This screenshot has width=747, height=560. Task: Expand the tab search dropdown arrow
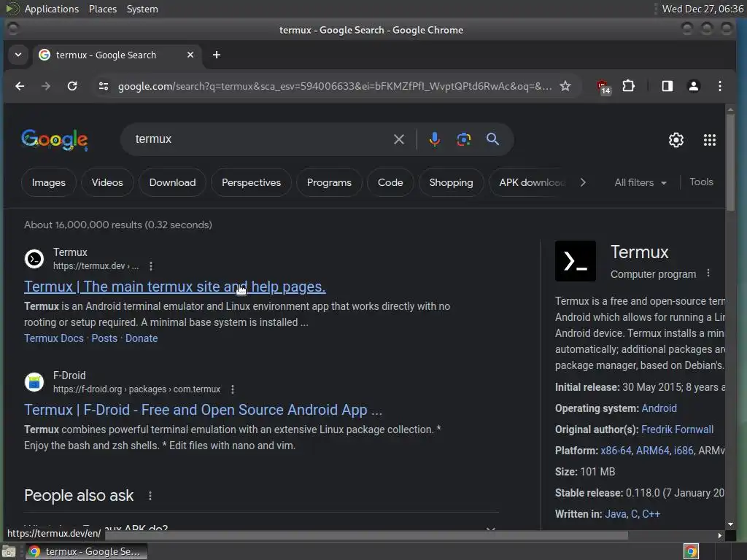tap(18, 55)
